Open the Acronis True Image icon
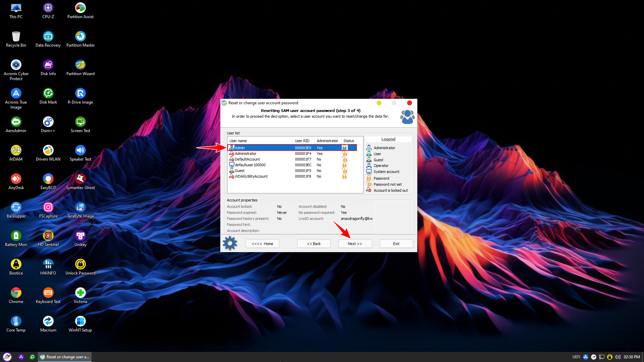644x362 pixels. 16,94
